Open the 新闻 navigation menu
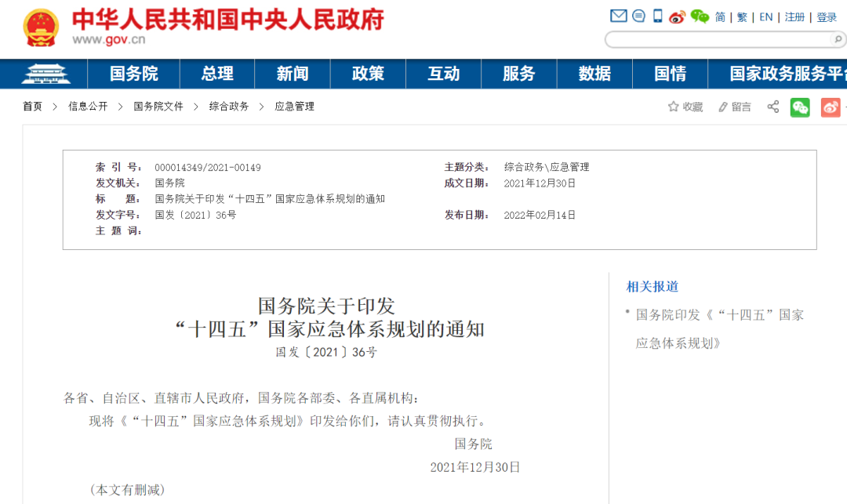Viewport: 847px width, 504px height. tap(292, 74)
